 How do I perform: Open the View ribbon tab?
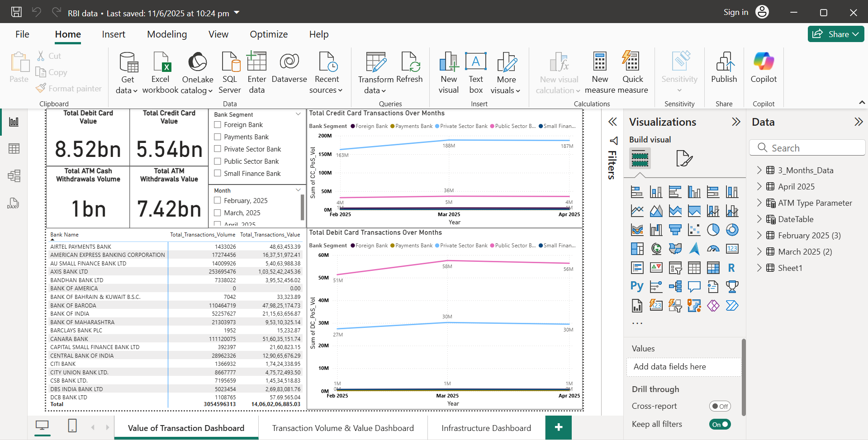218,34
